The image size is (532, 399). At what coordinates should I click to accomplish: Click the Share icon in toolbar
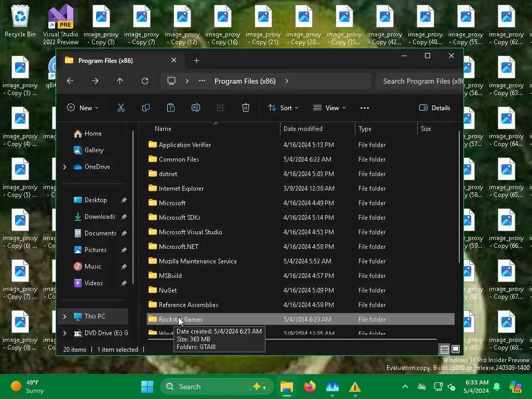coord(220,108)
